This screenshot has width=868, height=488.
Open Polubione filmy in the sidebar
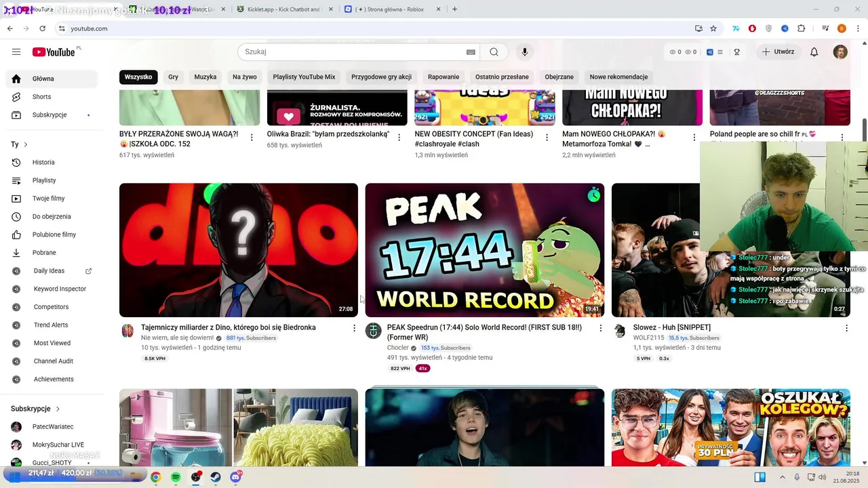click(52, 235)
